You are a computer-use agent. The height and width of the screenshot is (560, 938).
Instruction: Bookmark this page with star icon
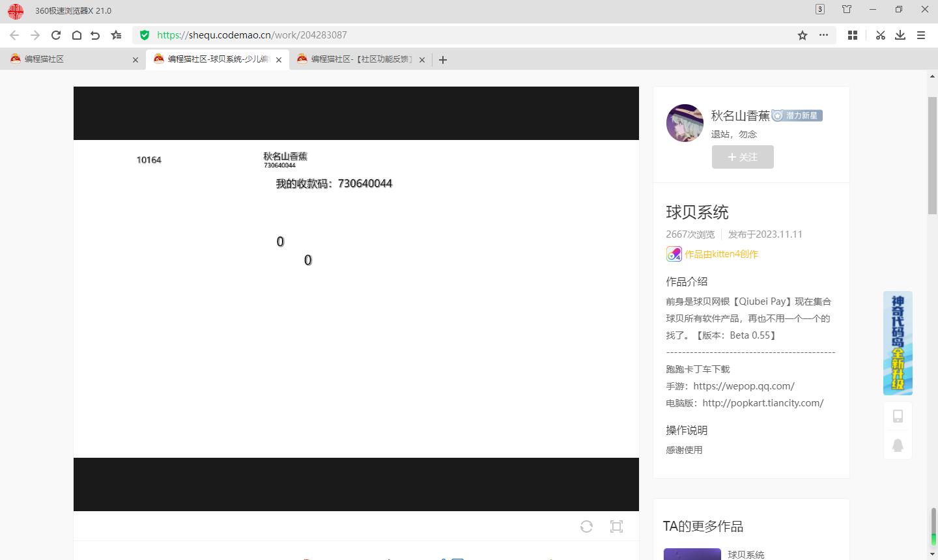(x=803, y=35)
